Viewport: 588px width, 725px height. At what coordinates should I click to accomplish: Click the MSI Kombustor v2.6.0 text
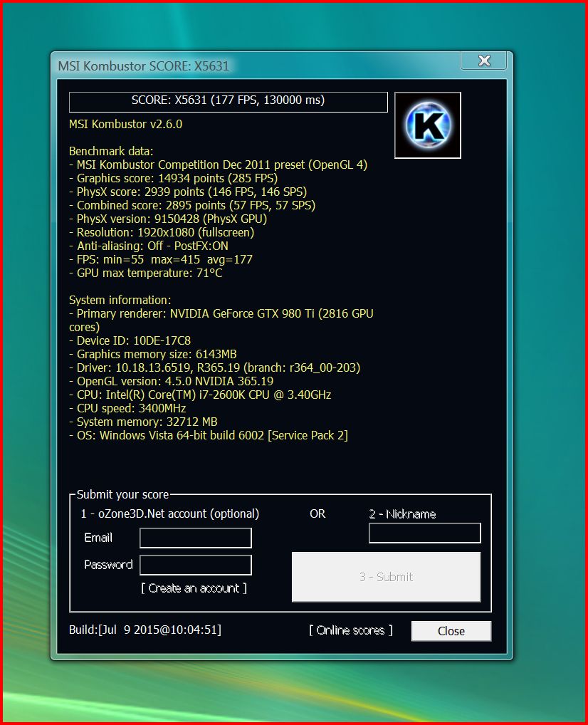126,125
